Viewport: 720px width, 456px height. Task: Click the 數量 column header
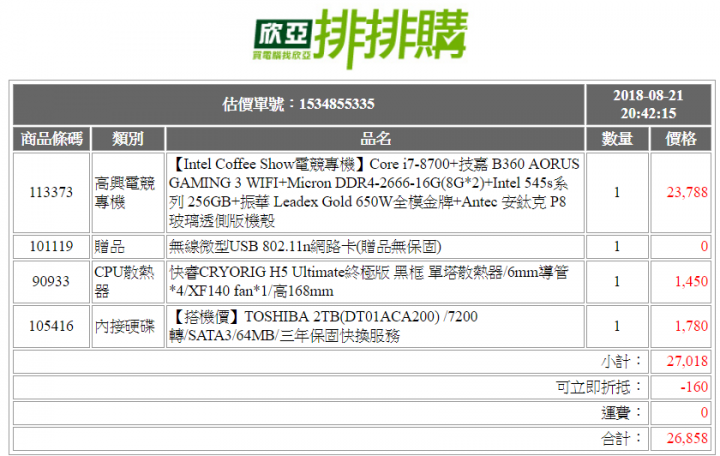[617, 139]
